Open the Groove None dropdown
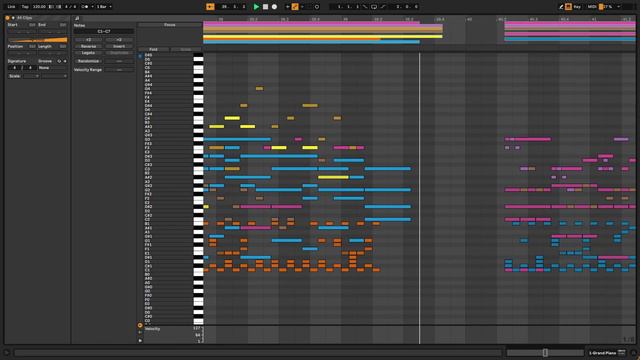The image size is (640, 360). [53, 68]
